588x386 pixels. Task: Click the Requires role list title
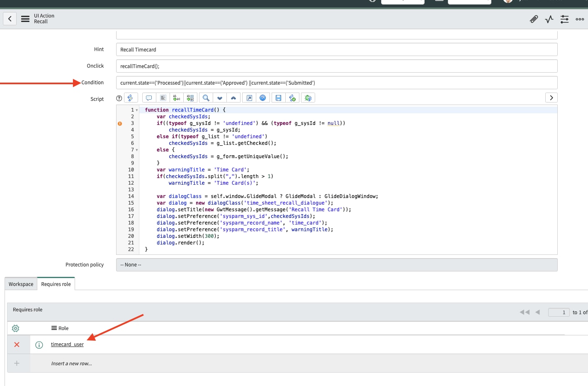27,310
